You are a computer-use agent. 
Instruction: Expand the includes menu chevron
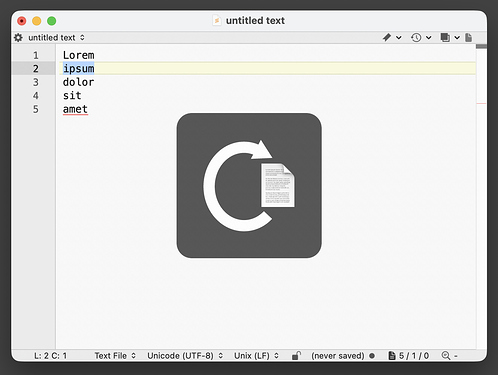click(457, 38)
